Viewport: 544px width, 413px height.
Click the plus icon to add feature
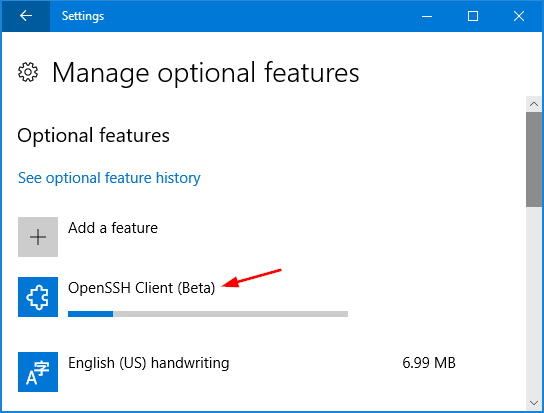pos(38,237)
